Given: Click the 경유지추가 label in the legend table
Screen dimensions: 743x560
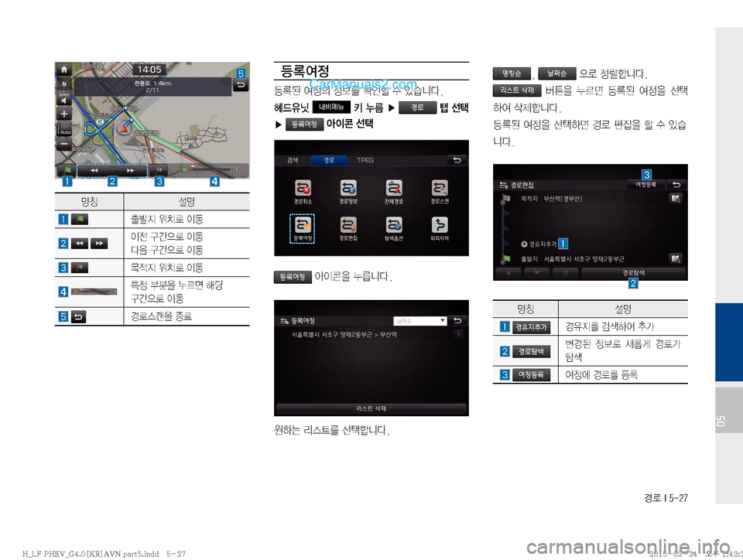Looking at the screenshot, I should click(x=531, y=327).
